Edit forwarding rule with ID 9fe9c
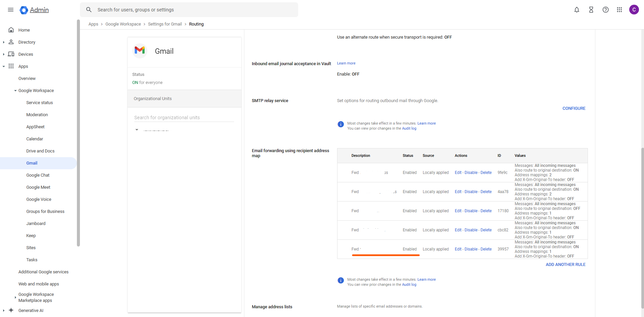The image size is (644, 317). (458, 173)
